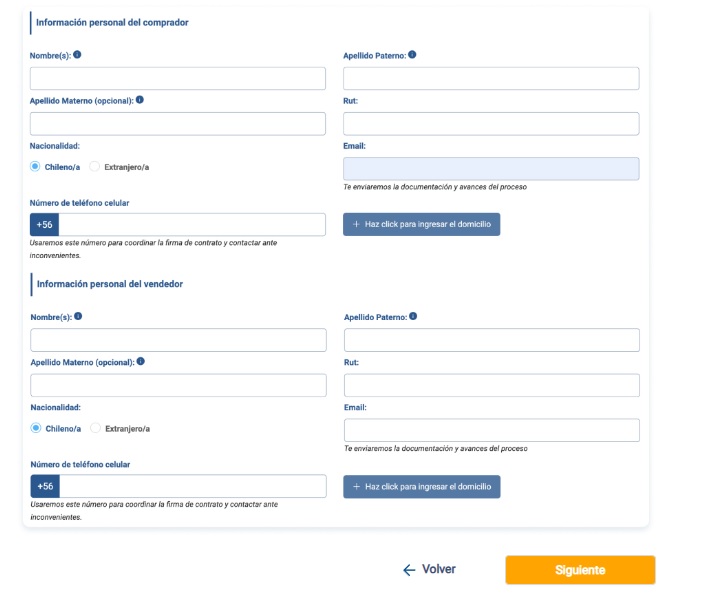Screen dimensions: 703x613
Task: Click info icon next to buyer Nombre(s)
Action: 78,55
